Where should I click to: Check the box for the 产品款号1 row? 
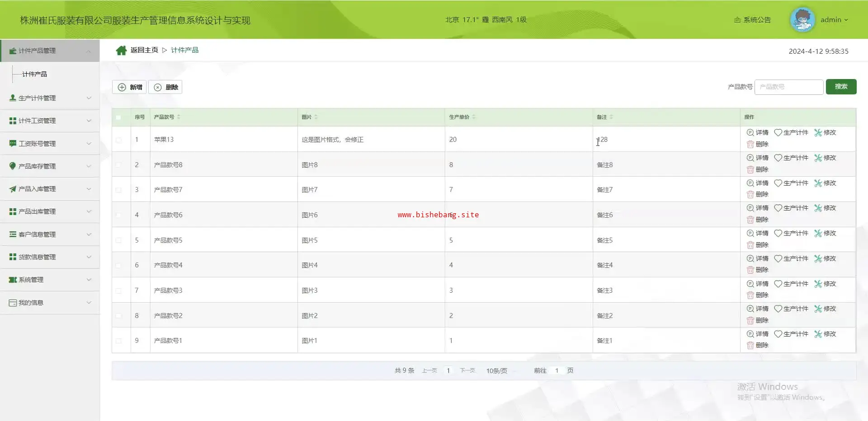click(x=118, y=341)
